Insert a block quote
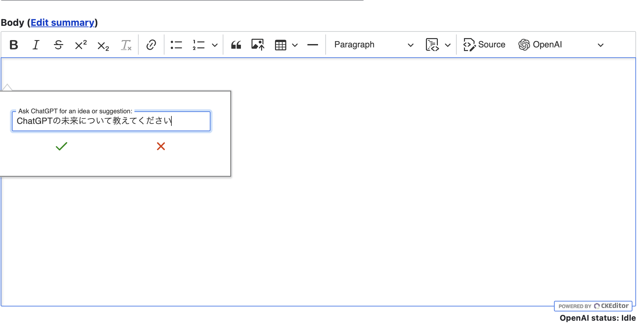 click(x=236, y=45)
